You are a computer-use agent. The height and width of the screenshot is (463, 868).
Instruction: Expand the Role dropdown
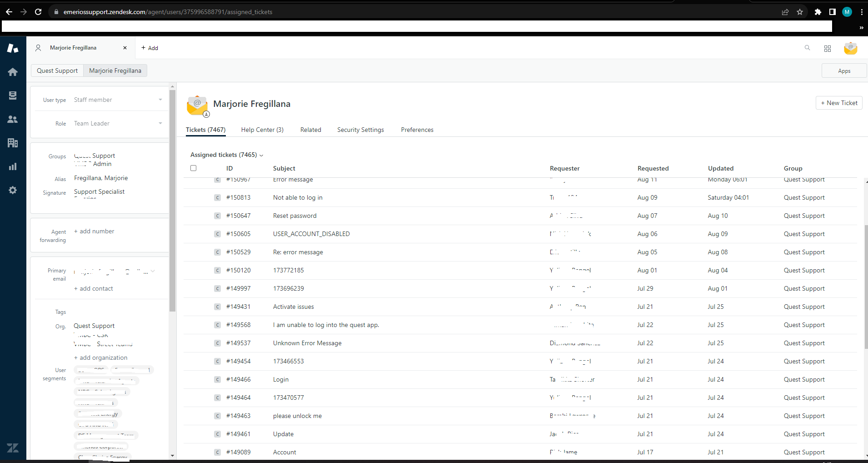118,123
